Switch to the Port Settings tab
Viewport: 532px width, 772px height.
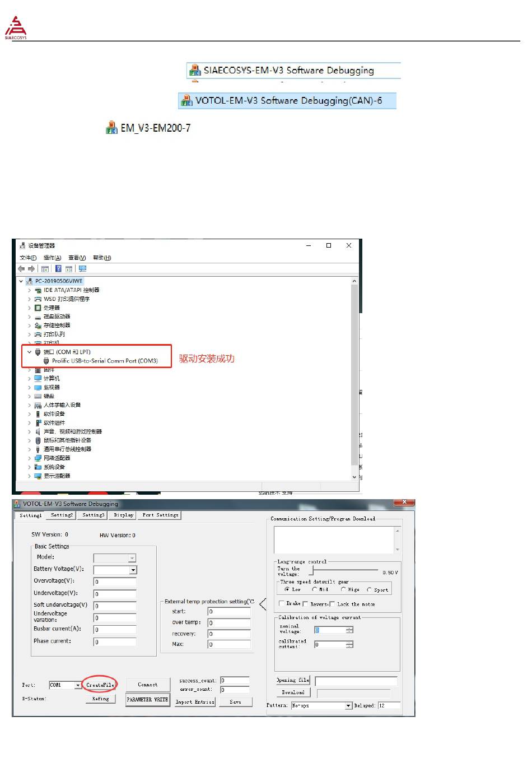pos(160,515)
